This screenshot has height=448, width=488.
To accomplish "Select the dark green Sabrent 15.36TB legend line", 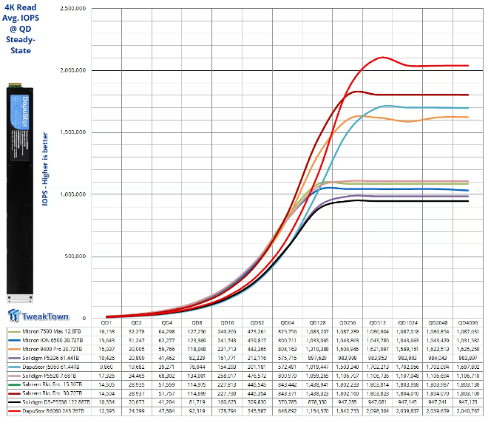I will point(14,384).
